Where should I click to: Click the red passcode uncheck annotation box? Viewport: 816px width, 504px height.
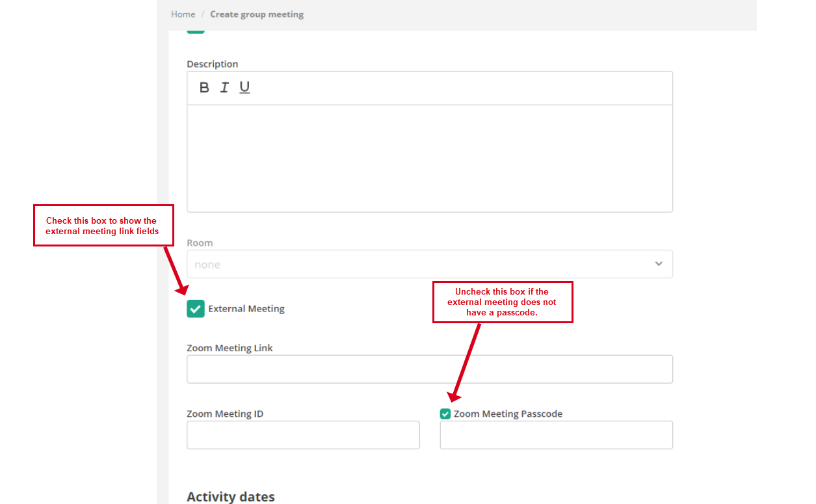[x=503, y=302]
